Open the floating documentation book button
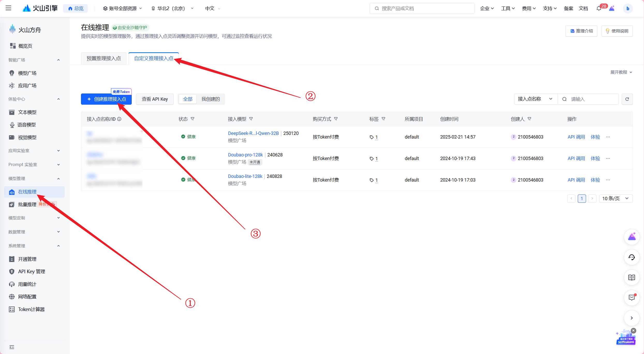 click(632, 278)
